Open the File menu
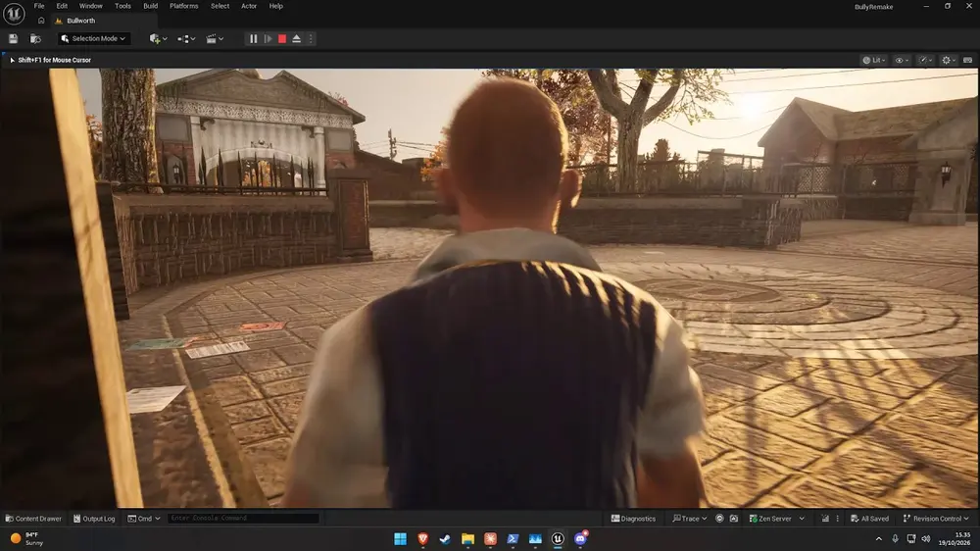Screen dimensions: 980x551 tap(39, 6)
